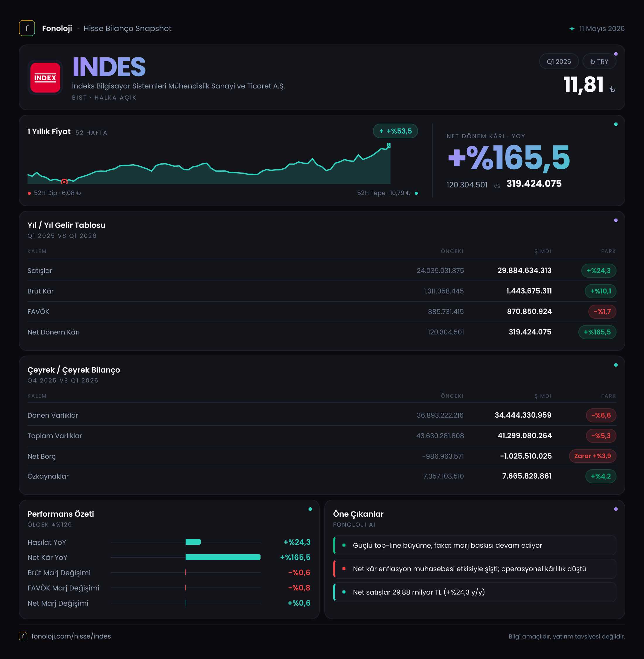Click the company name İndeks Bilgisayar Sistemleri

click(178, 86)
